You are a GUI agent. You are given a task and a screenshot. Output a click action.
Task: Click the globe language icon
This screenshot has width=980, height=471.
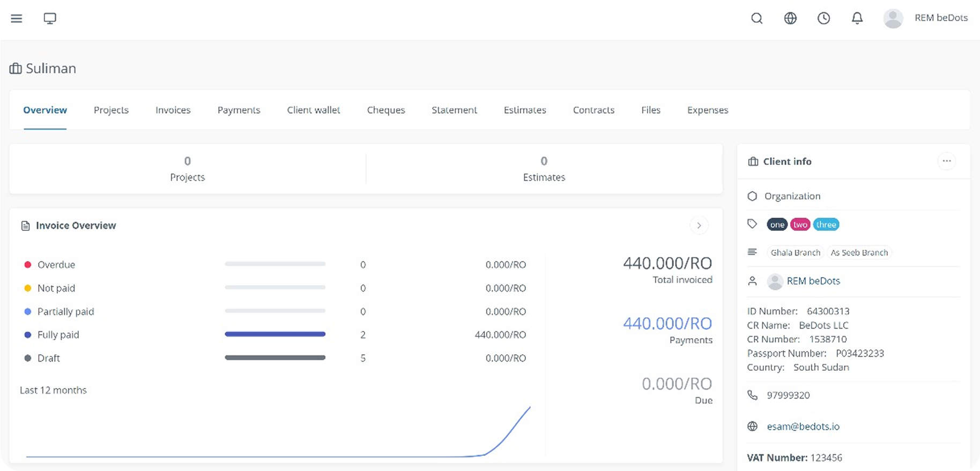(x=790, y=18)
